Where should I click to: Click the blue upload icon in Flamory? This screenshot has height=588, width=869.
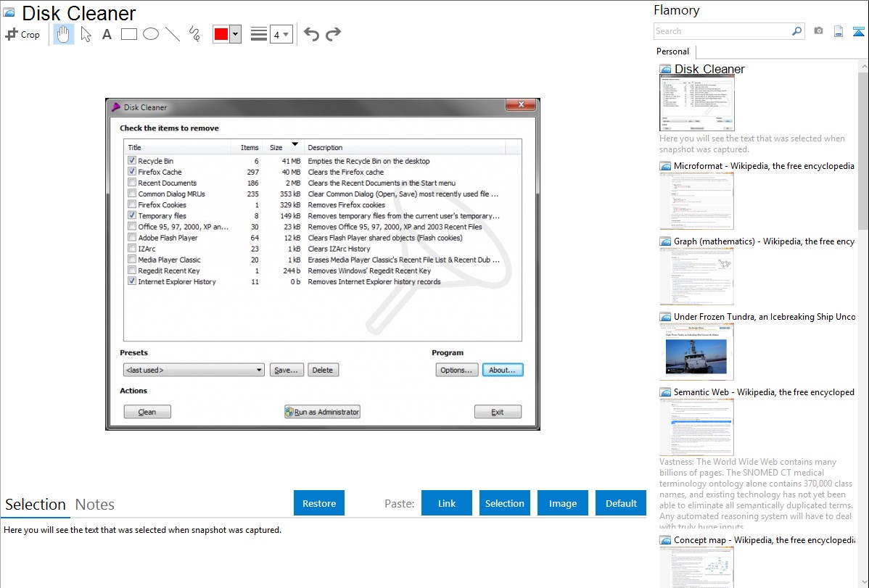click(858, 31)
